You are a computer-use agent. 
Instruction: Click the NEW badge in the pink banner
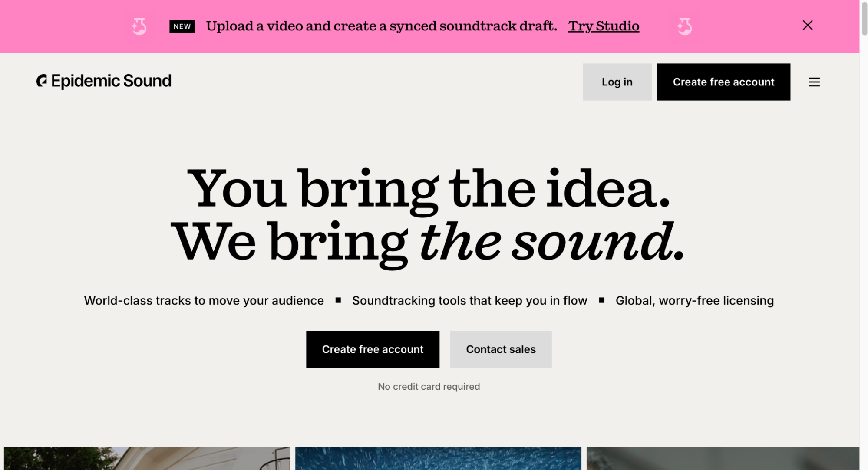(x=182, y=26)
